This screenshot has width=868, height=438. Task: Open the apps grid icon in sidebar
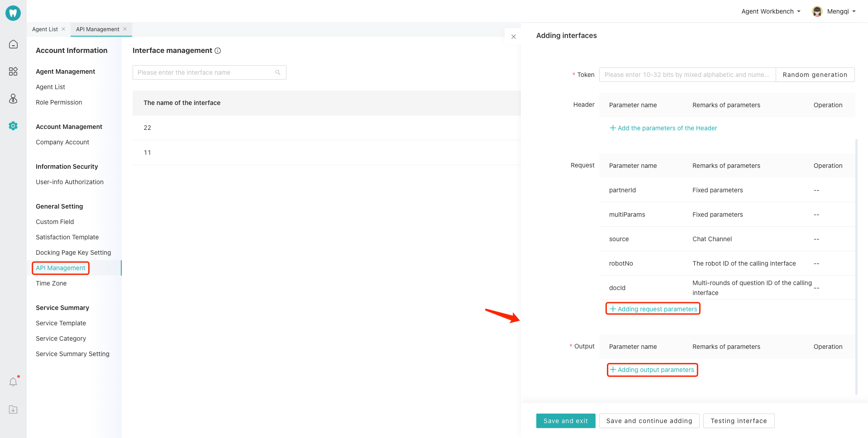13,71
